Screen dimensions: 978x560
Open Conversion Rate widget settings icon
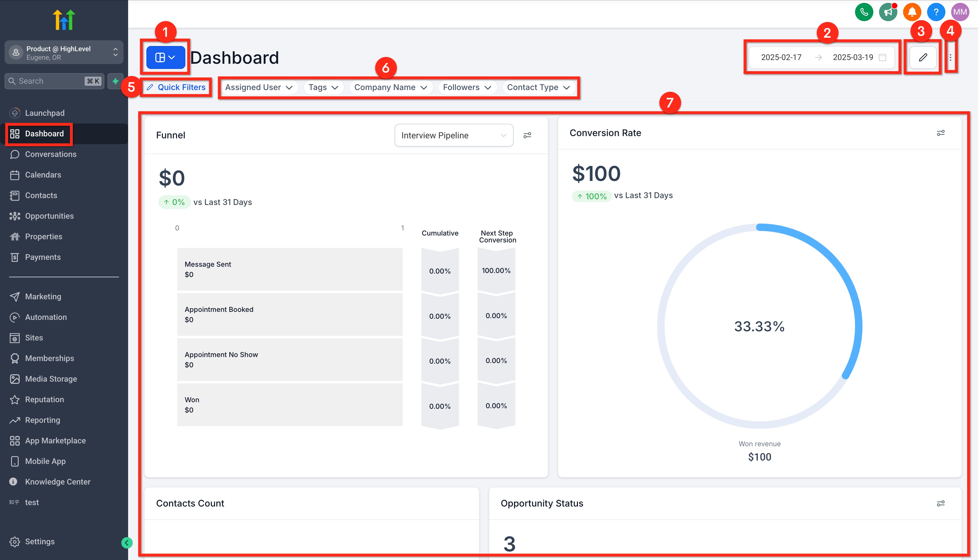[x=940, y=133]
